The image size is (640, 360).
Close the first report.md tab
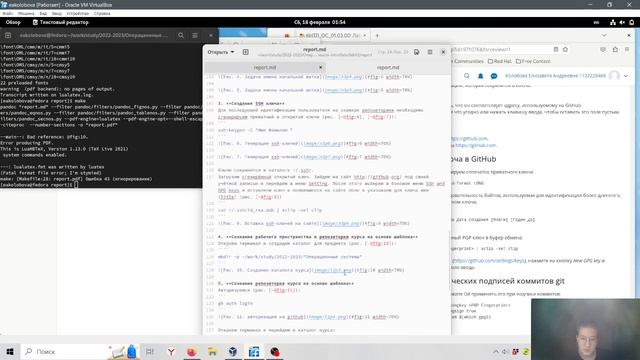(320, 67)
